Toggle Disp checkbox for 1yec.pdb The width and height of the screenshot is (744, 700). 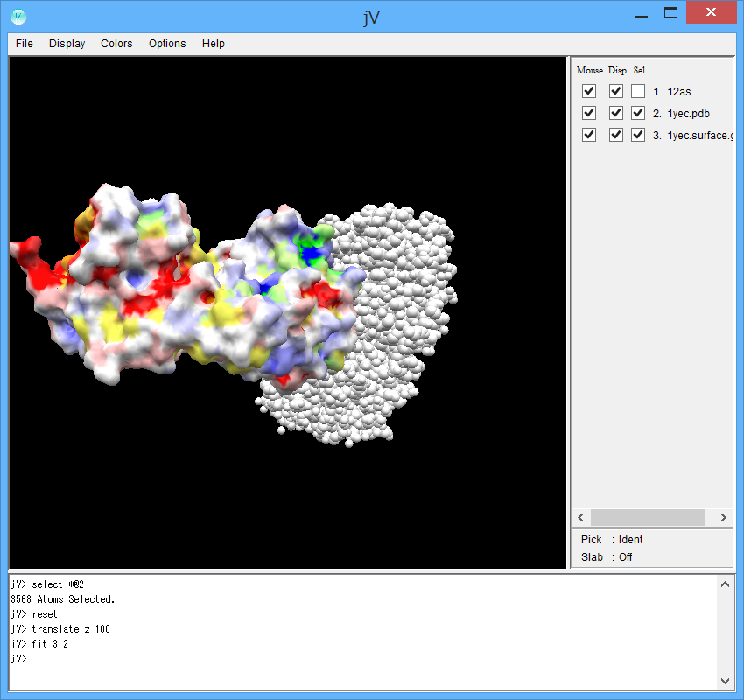pyautogui.click(x=616, y=113)
